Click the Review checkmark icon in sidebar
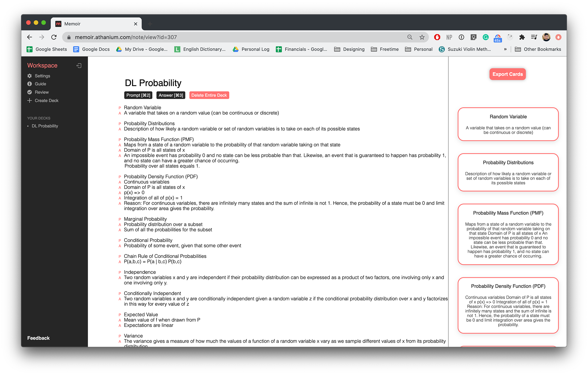The image size is (588, 375). [30, 92]
